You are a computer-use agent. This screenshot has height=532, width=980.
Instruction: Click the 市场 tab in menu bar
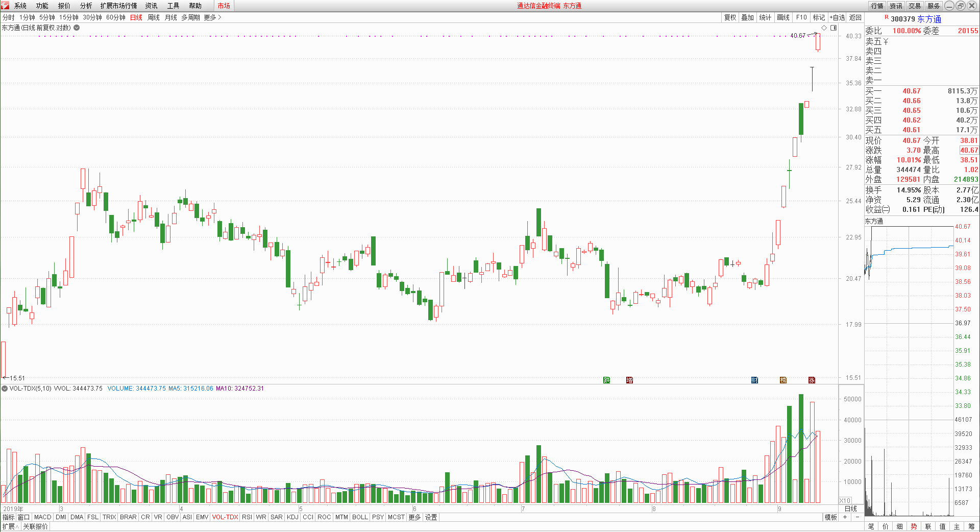224,6
